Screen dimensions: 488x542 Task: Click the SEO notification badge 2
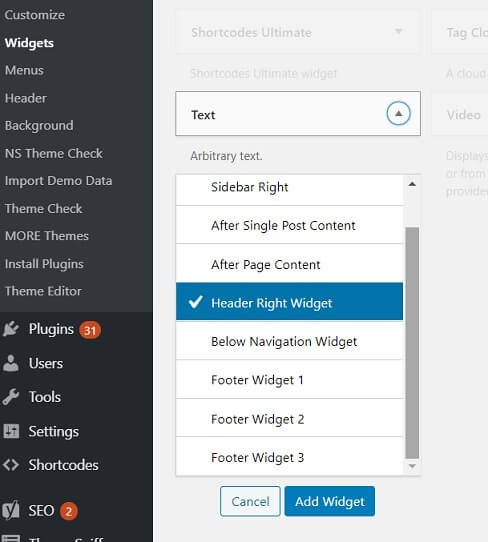pos(68,511)
